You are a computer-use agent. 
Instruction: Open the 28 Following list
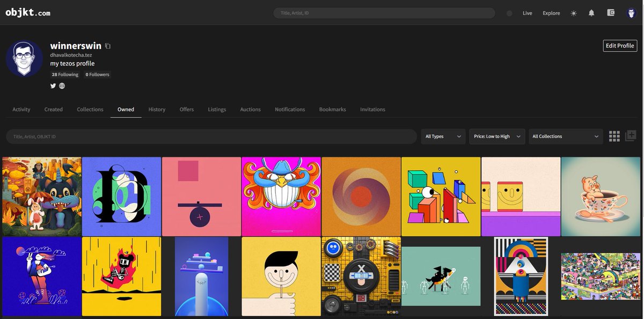pyautogui.click(x=65, y=75)
